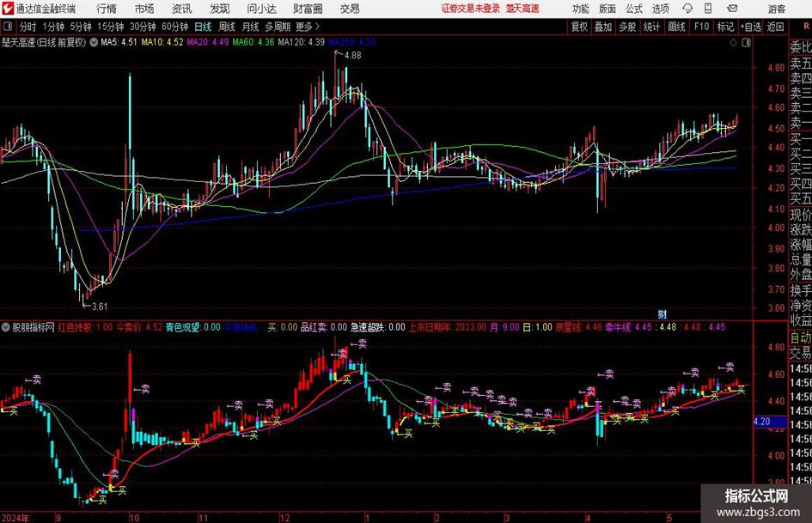Click the 财 marker on the main chart

[x=662, y=313]
